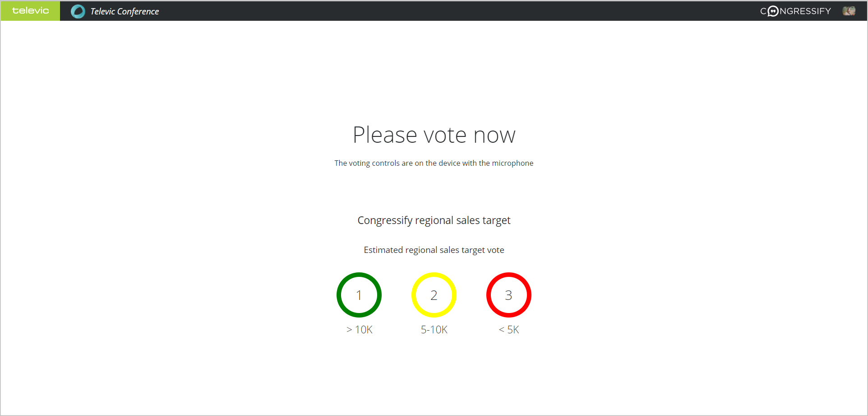868x416 pixels.
Task: Open the user avatar in header
Action: pos(849,11)
